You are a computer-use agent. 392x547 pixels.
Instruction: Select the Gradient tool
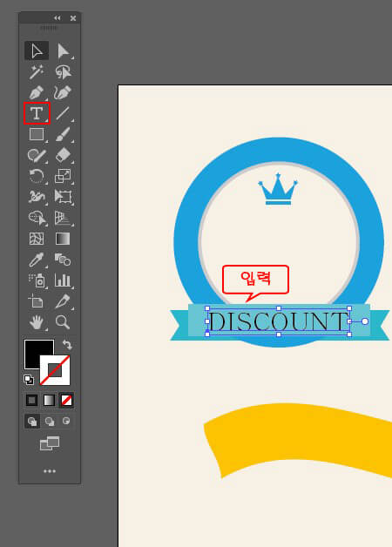click(x=63, y=239)
